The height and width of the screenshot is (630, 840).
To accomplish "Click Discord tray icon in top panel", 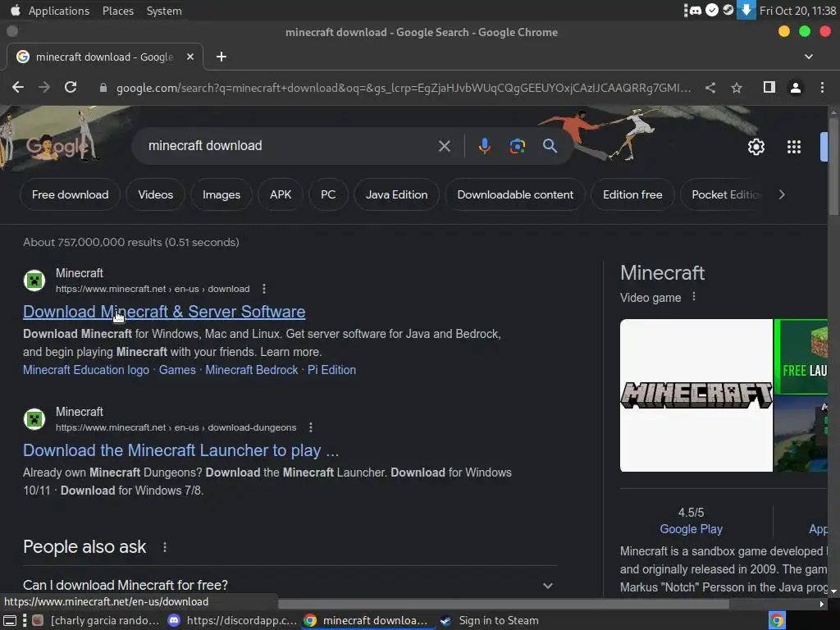I will pos(696,11).
